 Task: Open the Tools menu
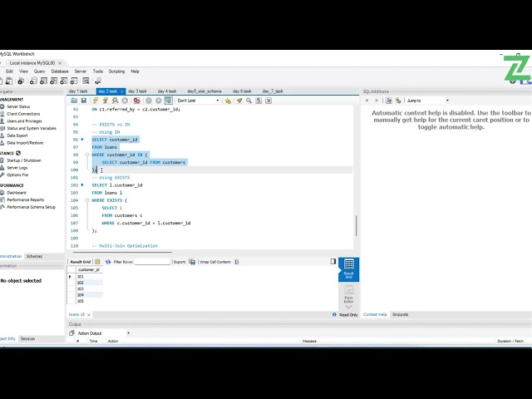click(x=98, y=71)
